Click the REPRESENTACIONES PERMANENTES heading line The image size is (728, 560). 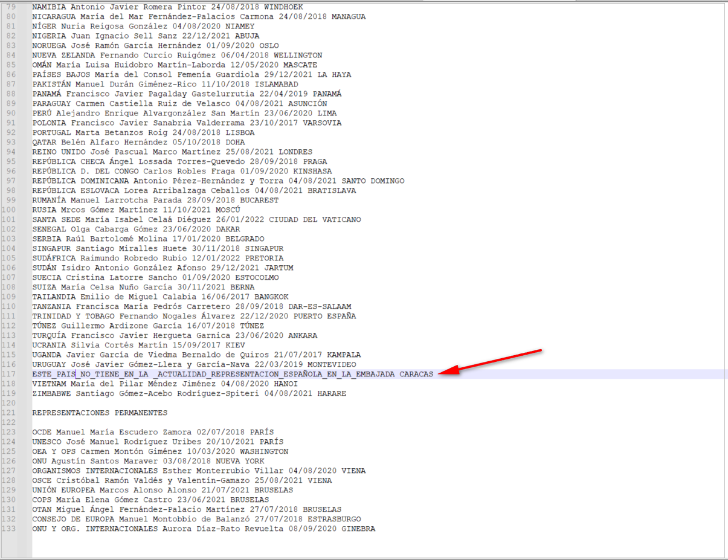pyautogui.click(x=100, y=413)
